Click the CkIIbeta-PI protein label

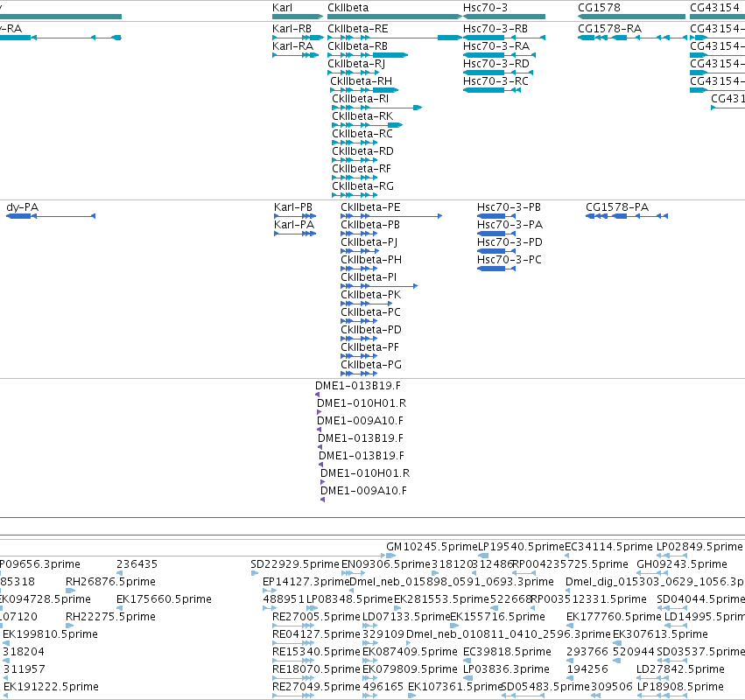point(369,277)
